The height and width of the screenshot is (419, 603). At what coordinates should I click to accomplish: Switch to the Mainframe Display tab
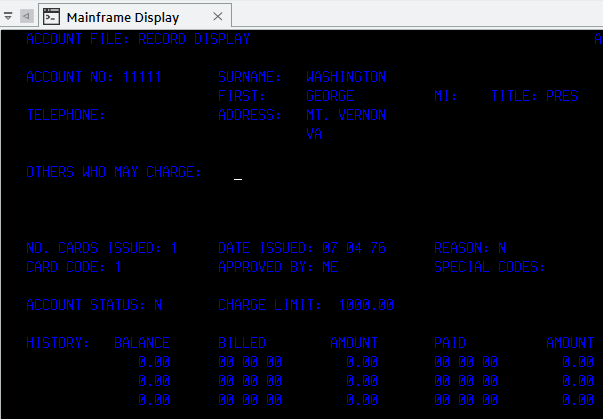(x=123, y=16)
